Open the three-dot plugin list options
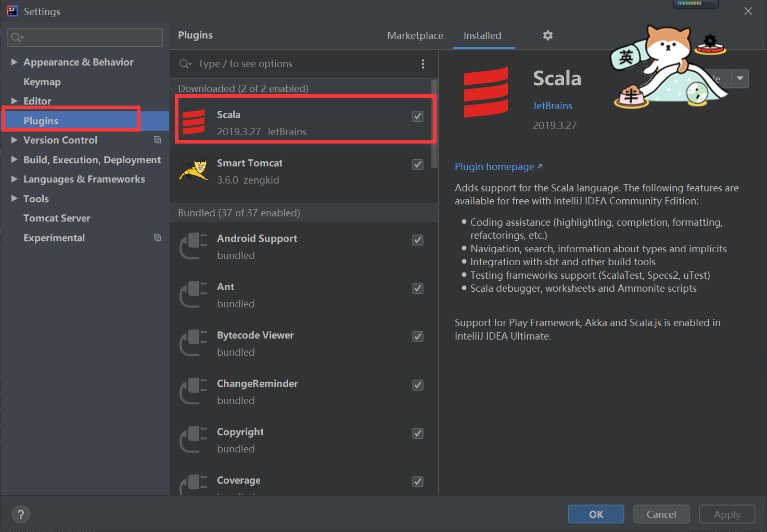This screenshot has height=532, width=767. (423, 64)
